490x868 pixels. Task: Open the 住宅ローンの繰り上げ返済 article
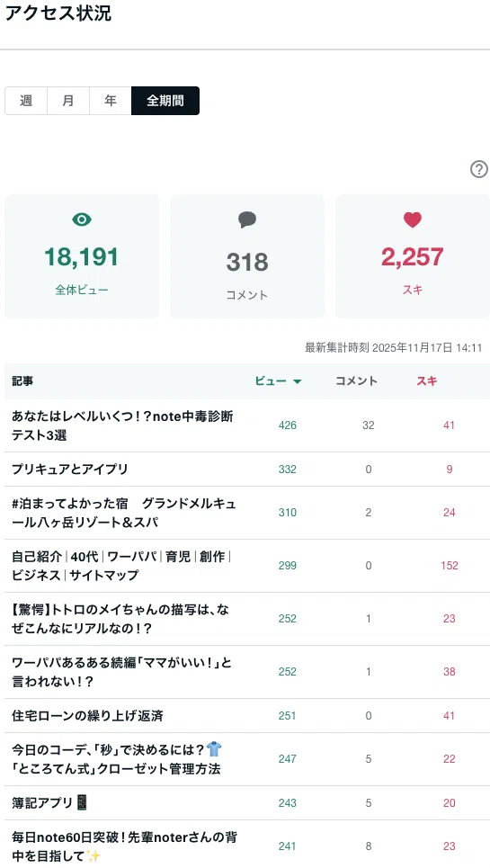tap(87, 716)
